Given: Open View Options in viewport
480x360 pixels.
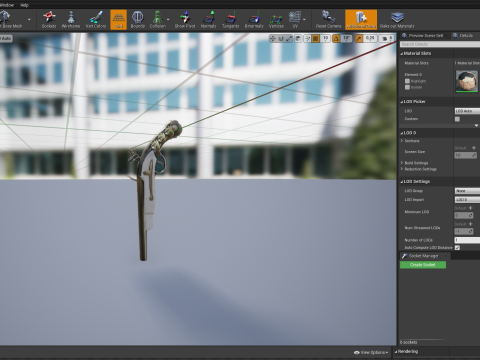Looking at the screenshot, I should (x=371, y=352).
